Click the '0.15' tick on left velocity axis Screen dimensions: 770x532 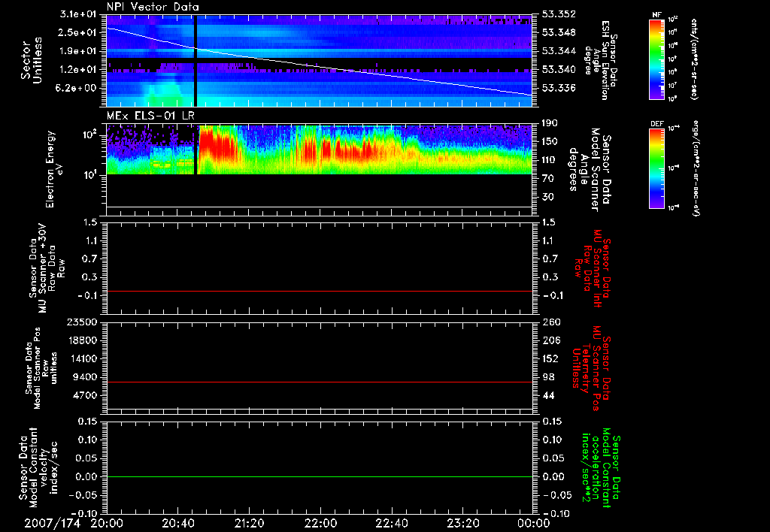[87, 422]
